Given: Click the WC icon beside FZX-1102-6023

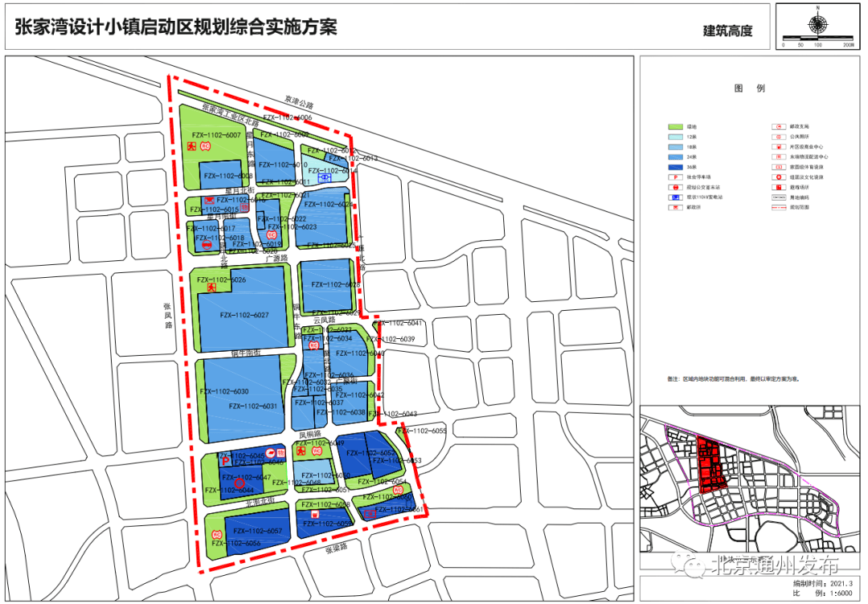Looking at the screenshot, I should [272, 235].
